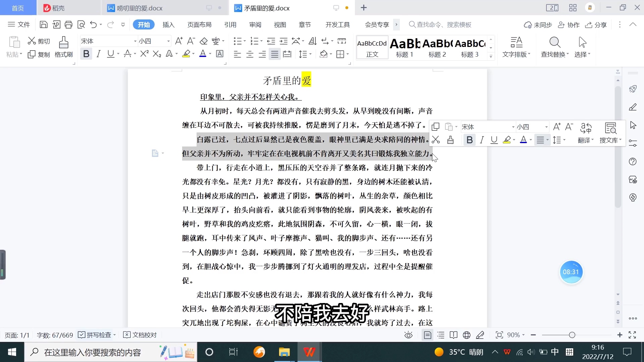Toggle Bold in floating mini toolbar

[470, 140]
